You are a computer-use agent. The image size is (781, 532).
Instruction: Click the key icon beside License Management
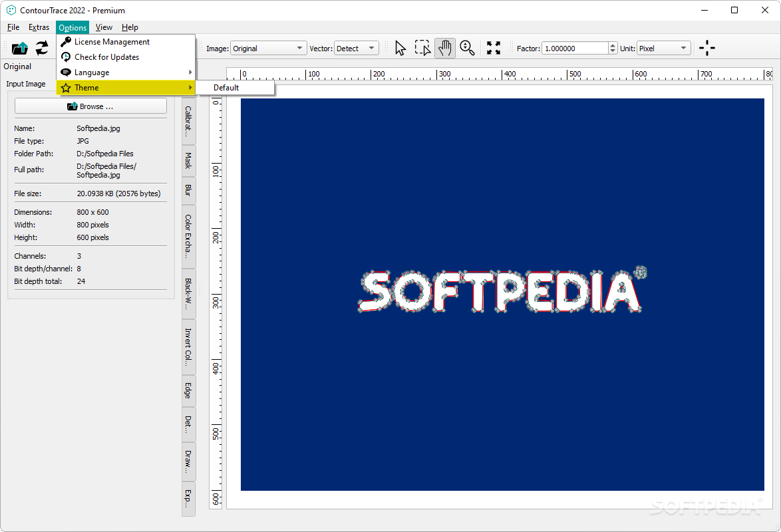(x=66, y=42)
